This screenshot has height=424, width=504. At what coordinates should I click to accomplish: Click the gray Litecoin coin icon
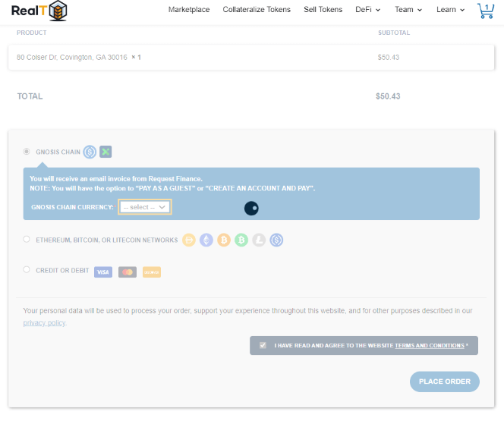[x=259, y=240]
